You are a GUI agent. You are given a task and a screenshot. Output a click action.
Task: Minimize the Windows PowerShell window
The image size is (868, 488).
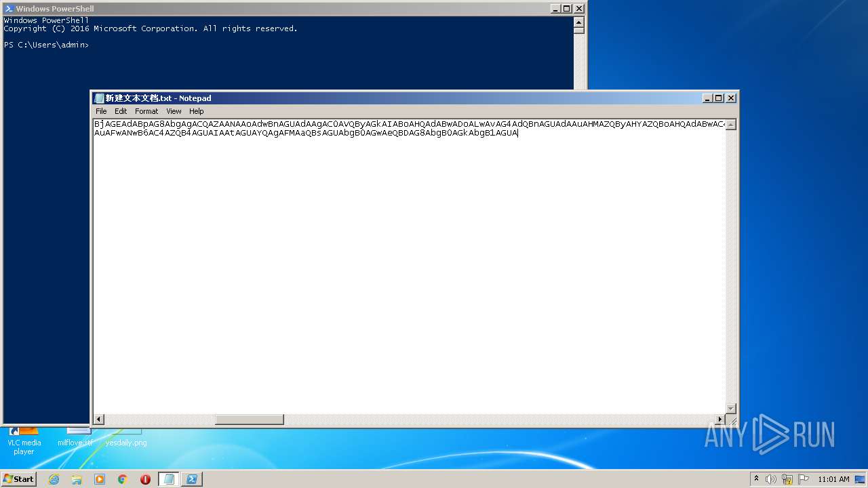coord(555,9)
